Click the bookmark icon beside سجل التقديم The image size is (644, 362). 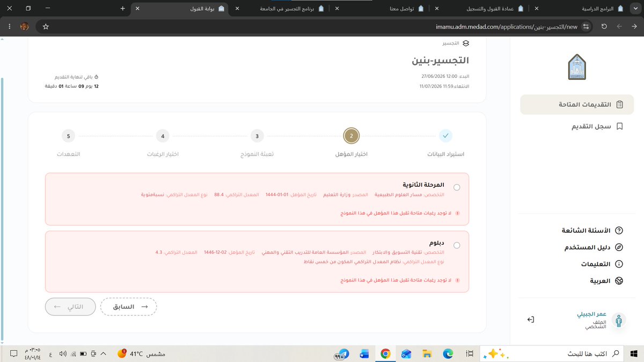coord(619,127)
